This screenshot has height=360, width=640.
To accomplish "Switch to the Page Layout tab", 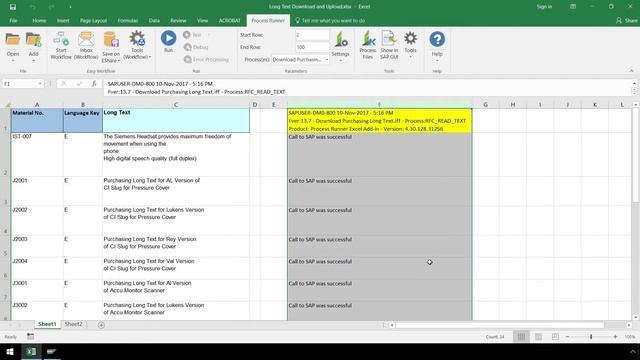I will pos(93,20).
